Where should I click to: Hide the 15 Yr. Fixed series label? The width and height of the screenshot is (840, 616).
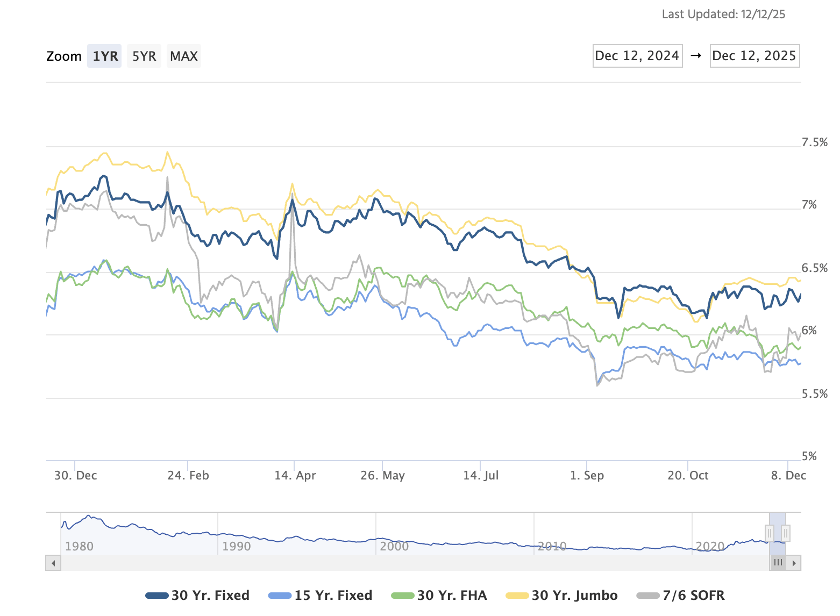pyautogui.click(x=333, y=596)
